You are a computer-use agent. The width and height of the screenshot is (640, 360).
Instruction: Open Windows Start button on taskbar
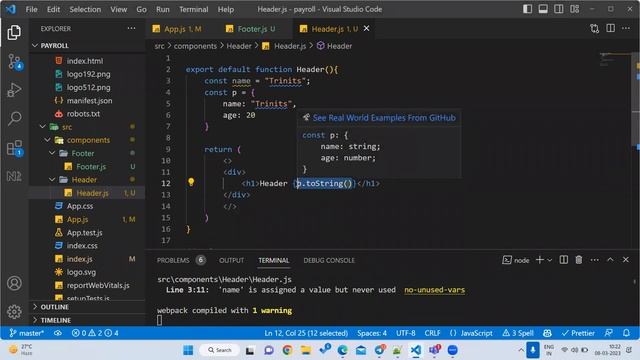pos(188,350)
